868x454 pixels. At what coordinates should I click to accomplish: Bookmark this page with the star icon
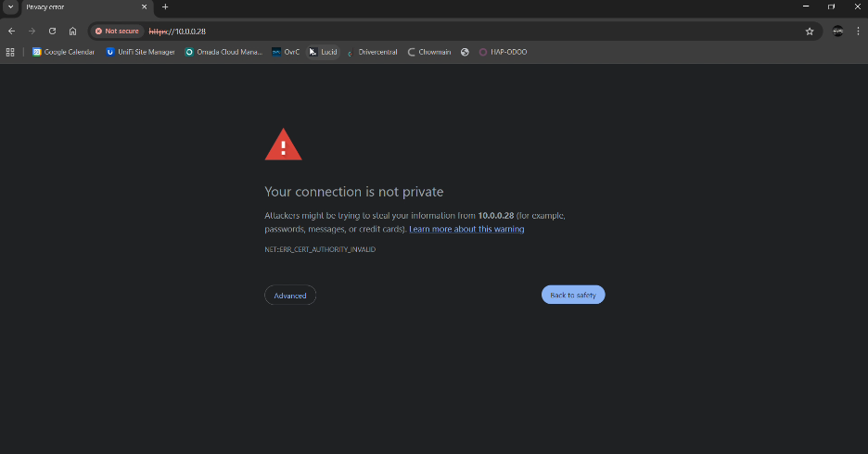pyautogui.click(x=810, y=31)
